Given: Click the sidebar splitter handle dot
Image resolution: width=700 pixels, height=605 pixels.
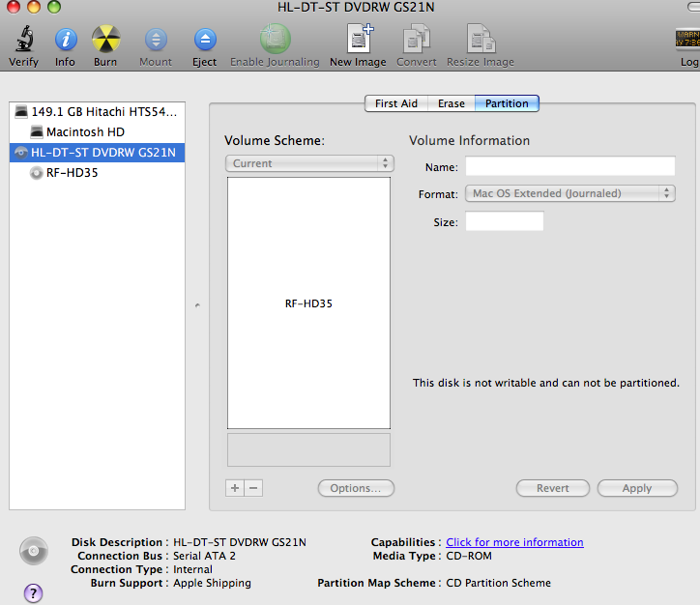Looking at the screenshot, I should (197, 305).
